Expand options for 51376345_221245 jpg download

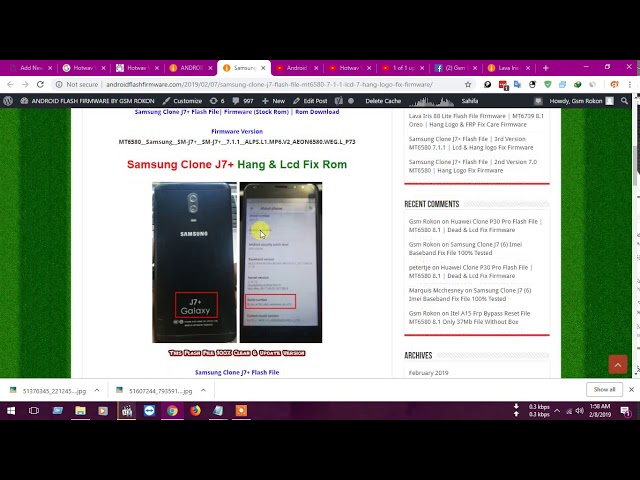point(97,391)
